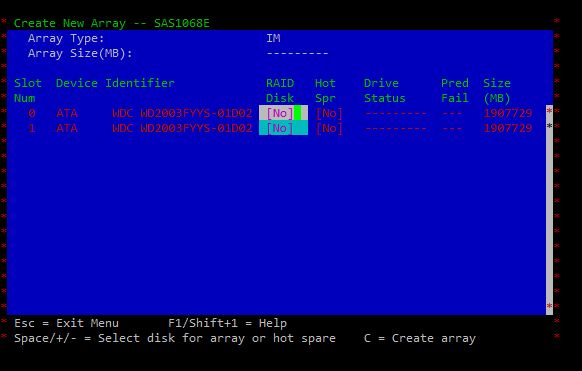Viewport: 582px width, 371px height.
Task: Click ATA vendor in slot 0 row
Action: click(67, 113)
